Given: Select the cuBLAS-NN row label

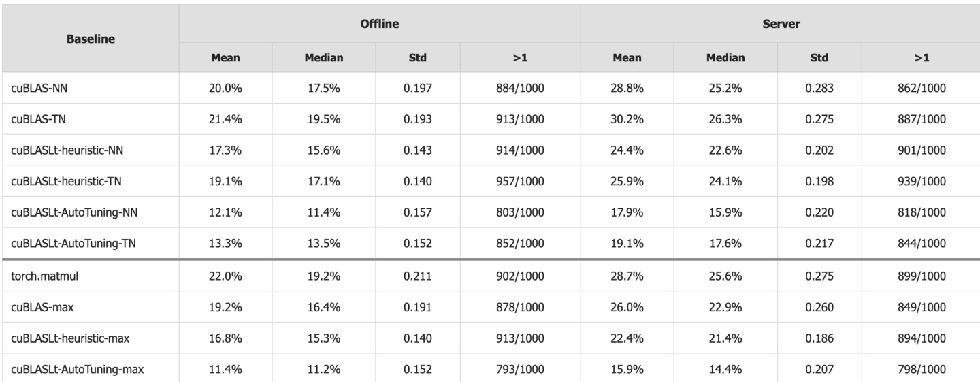Looking at the screenshot, I should (37, 88).
